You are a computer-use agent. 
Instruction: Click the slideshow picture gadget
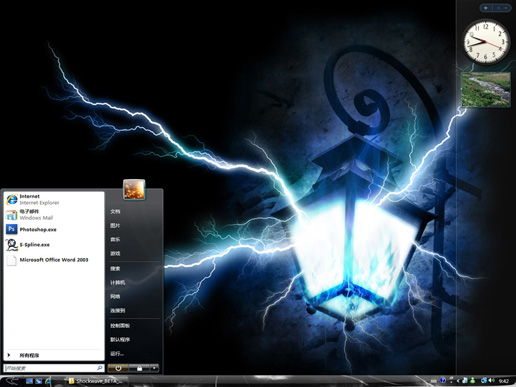click(486, 90)
